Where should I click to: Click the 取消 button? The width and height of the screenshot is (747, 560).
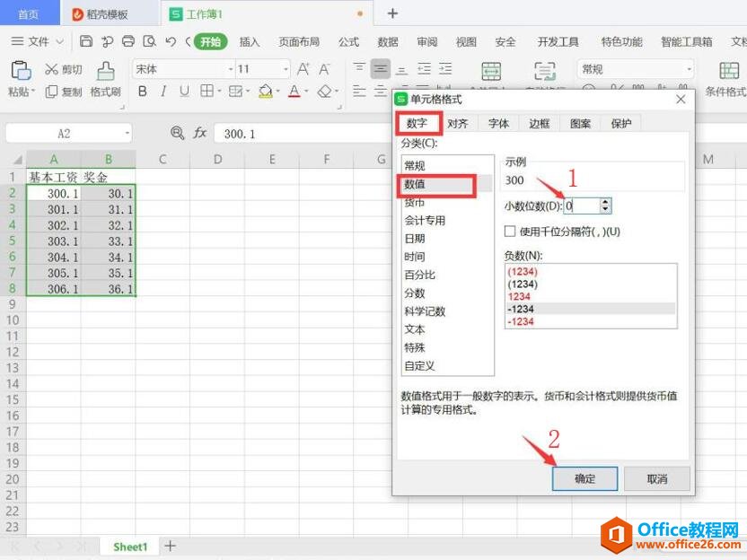(x=657, y=478)
